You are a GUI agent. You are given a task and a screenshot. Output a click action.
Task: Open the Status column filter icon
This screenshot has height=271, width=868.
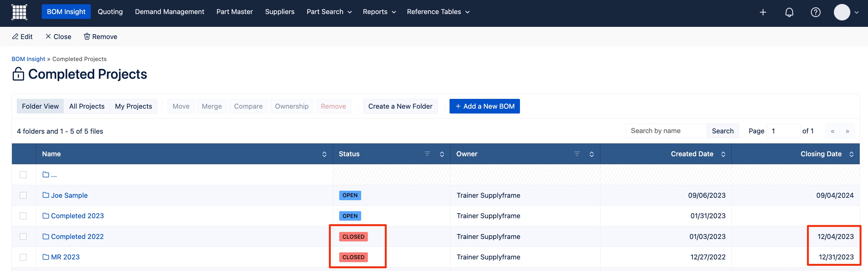427,154
